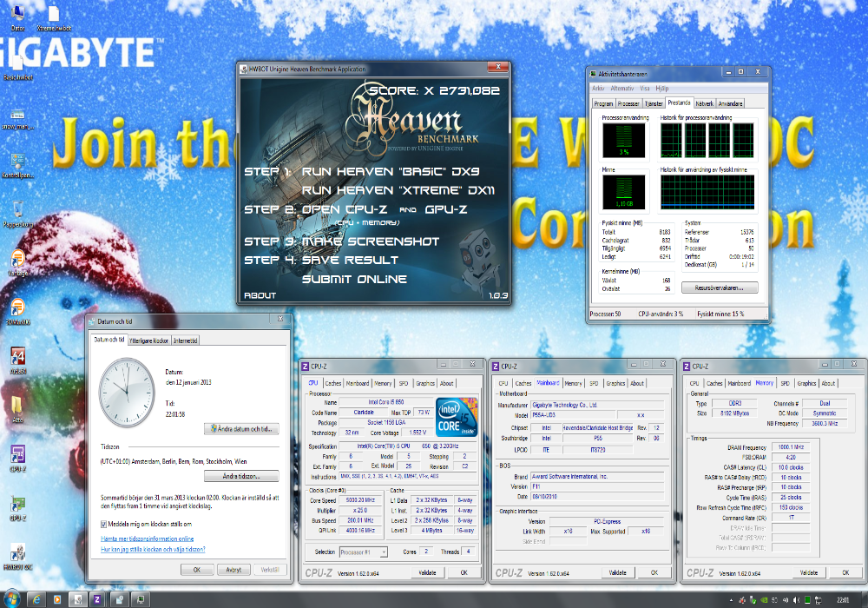Click 'Run Heaven Xtreme DX11' step
Screen dimensions: 868x608
point(398,190)
